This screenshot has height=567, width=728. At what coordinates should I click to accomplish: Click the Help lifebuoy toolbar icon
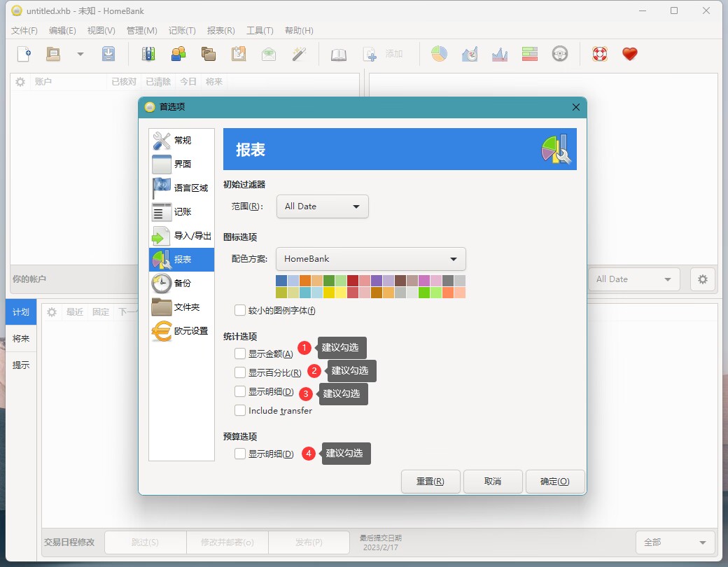tap(599, 54)
